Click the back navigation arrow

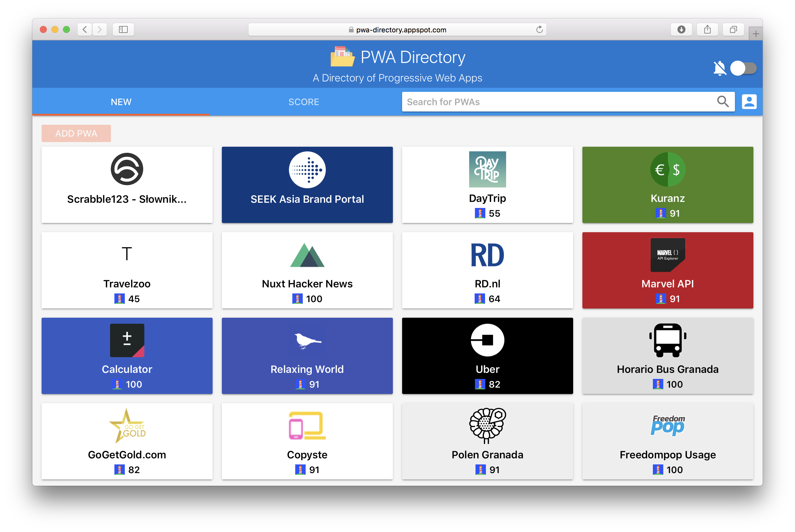(x=84, y=29)
